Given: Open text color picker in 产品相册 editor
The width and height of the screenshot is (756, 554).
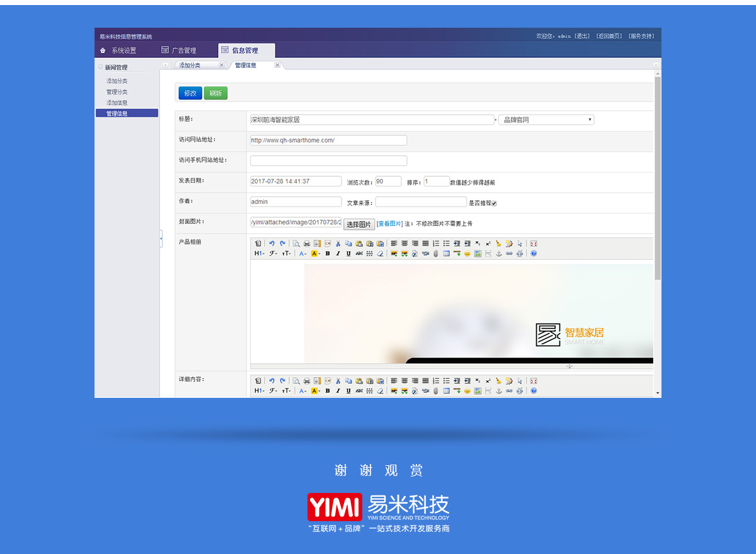Looking at the screenshot, I should click(x=302, y=254).
